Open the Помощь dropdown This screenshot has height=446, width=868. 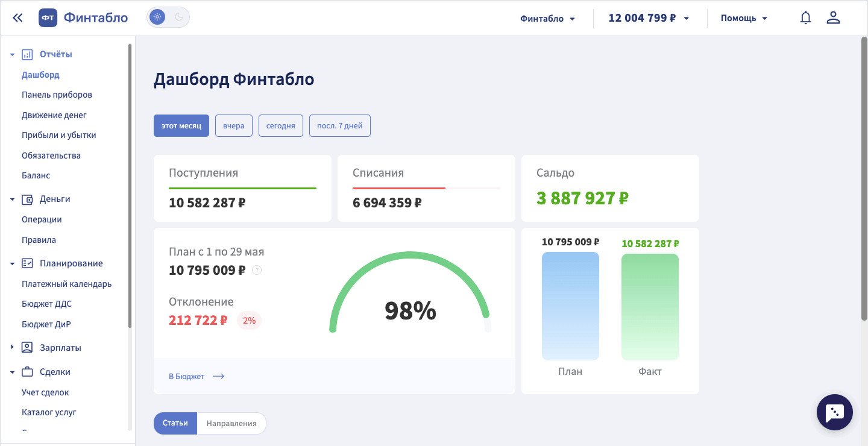click(x=744, y=18)
